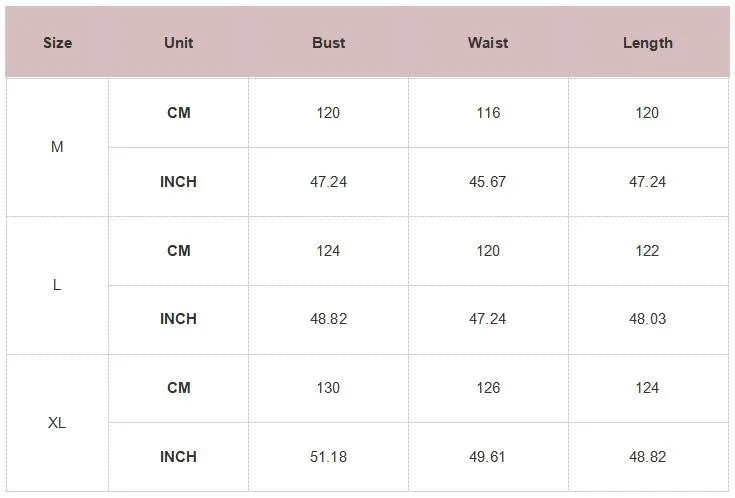
Task: Click the Length column header
Action: click(x=647, y=43)
